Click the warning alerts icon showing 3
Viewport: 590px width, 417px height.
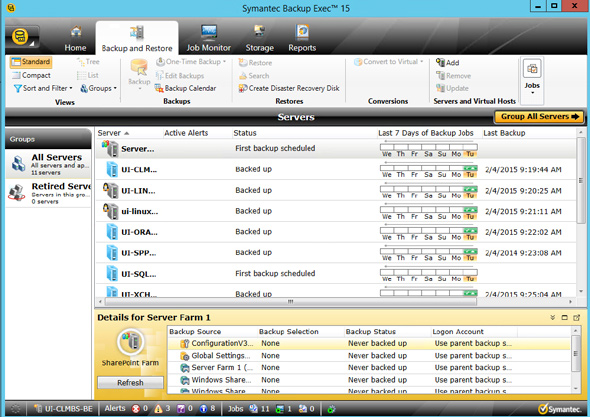click(x=158, y=409)
